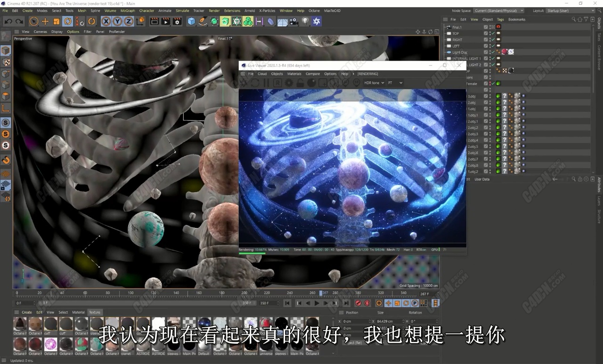Toggle visibility checkmark for TOP object
The width and height of the screenshot is (603, 364).
click(x=493, y=33)
